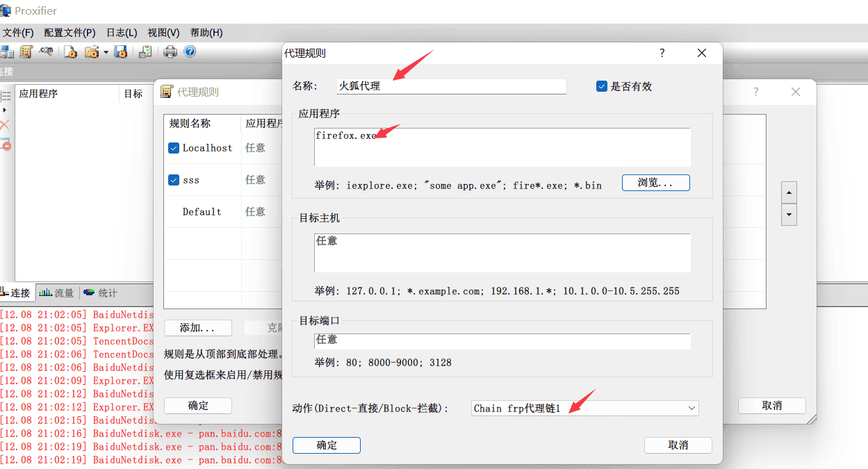Click the save profile disk icon
This screenshot has width=868, height=469.
(x=120, y=51)
